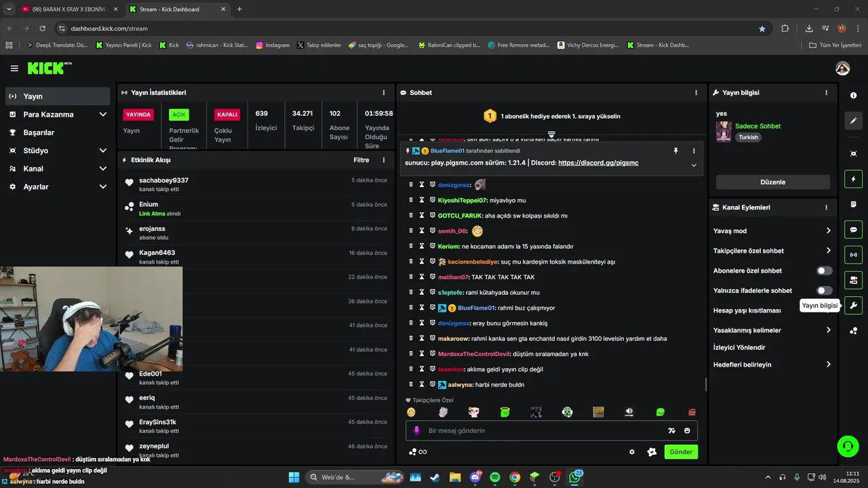Toggle Yalnızca ifadelerle sohbet switch
Viewport: 868px width, 488px height.
pos(824,291)
